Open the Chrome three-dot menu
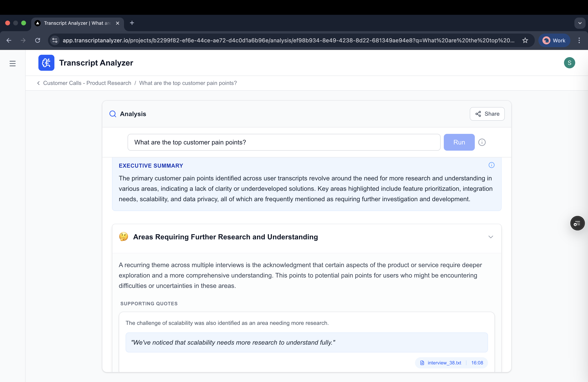The width and height of the screenshot is (588, 382). coord(579,40)
